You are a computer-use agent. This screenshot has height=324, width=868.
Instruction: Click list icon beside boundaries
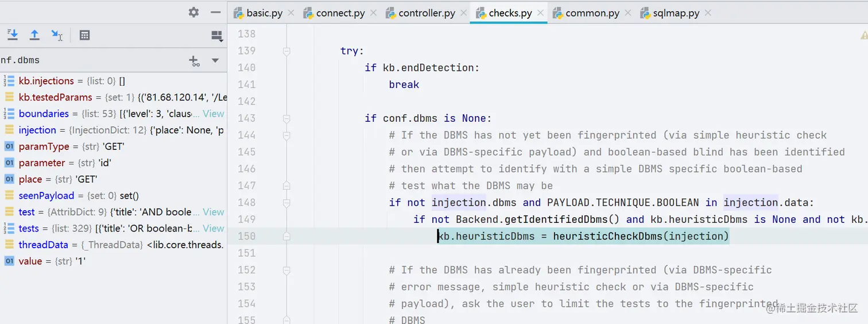[9, 114]
